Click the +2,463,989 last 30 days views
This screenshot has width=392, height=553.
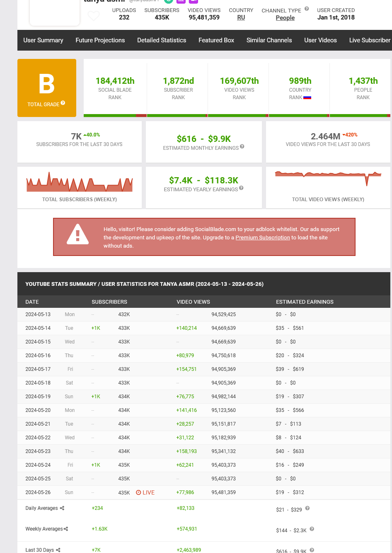(x=189, y=550)
